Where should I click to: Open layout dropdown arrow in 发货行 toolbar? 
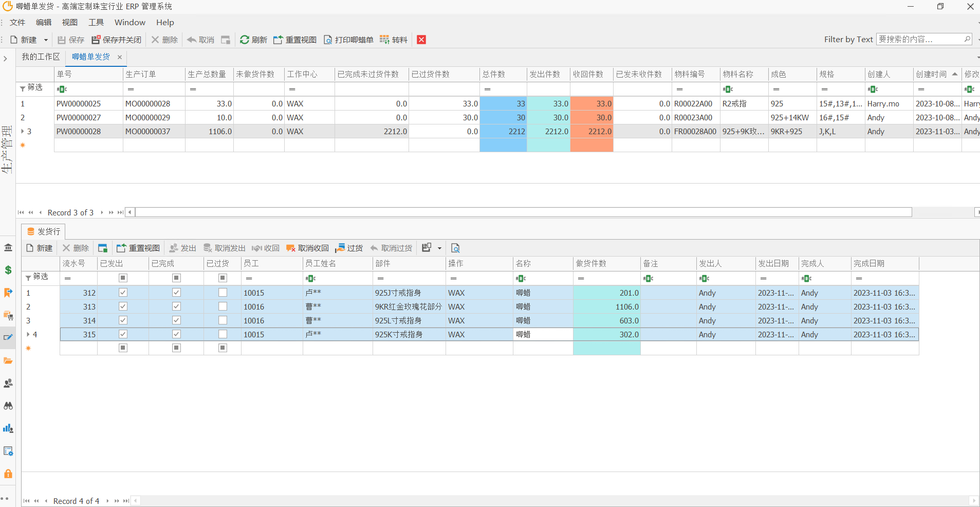coord(439,248)
